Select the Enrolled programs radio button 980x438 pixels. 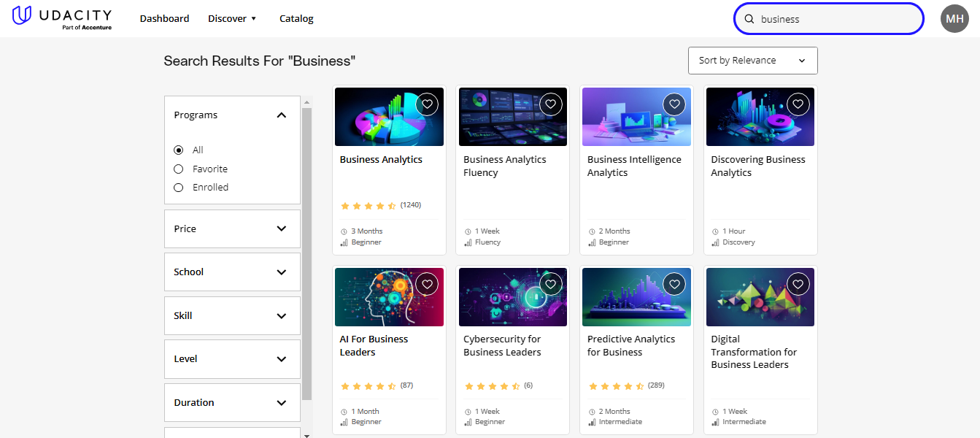click(x=178, y=187)
